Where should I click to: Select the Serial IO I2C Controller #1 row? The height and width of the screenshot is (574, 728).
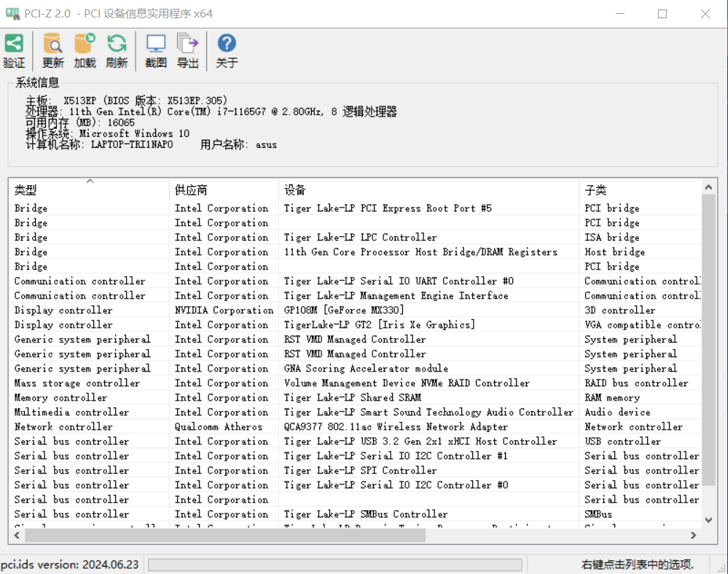(355, 456)
